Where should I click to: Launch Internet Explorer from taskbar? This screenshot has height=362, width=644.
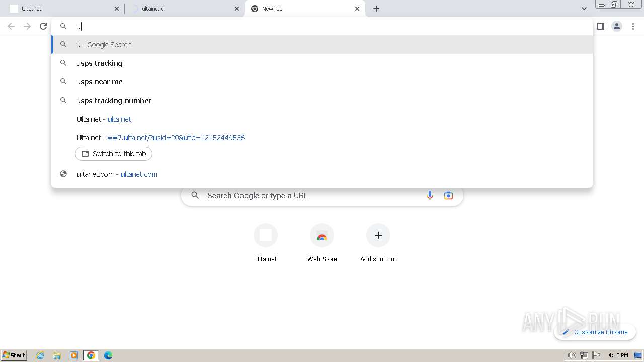point(40,355)
